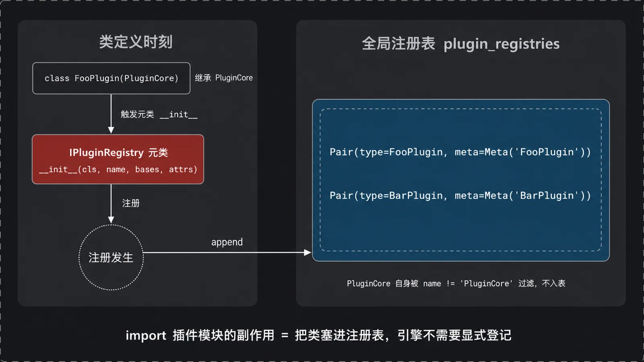Click the blue dashed registry container
Viewport: 644px width, 362px height.
pos(461,180)
